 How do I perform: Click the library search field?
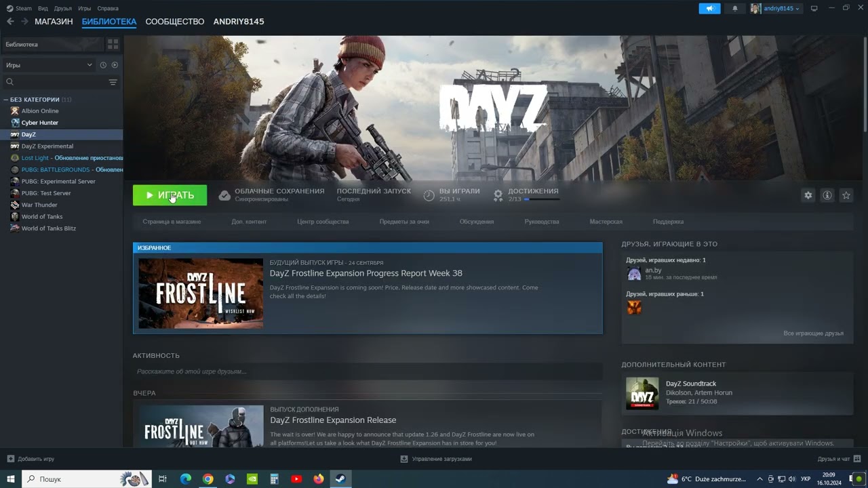[54, 82]
